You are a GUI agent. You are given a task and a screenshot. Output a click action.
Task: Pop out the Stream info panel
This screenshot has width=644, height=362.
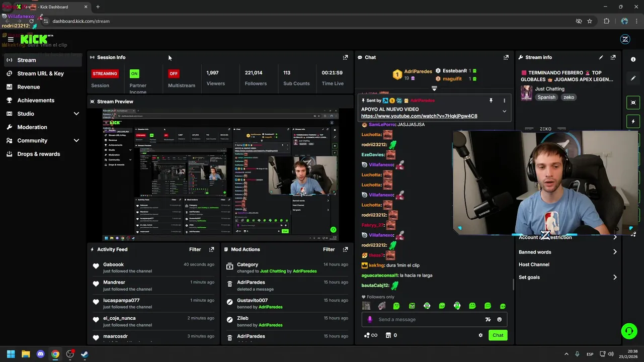pos(613,57)
